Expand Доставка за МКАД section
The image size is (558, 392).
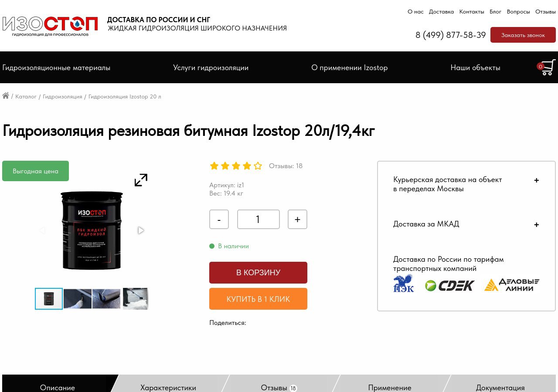point(466,224)
